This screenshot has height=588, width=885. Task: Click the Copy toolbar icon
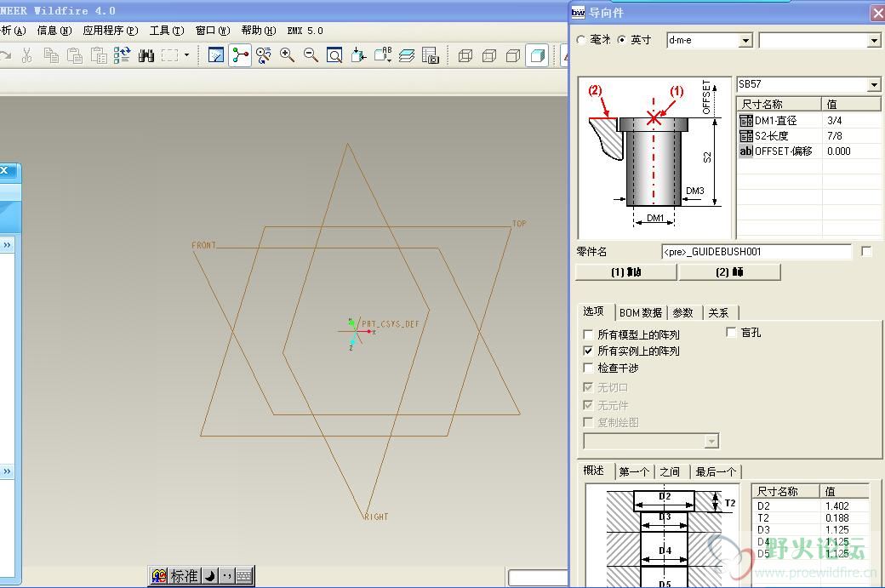pos(51,54)
